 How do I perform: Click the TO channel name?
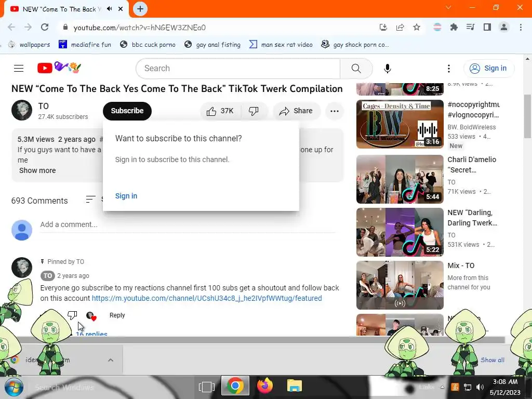44,106
